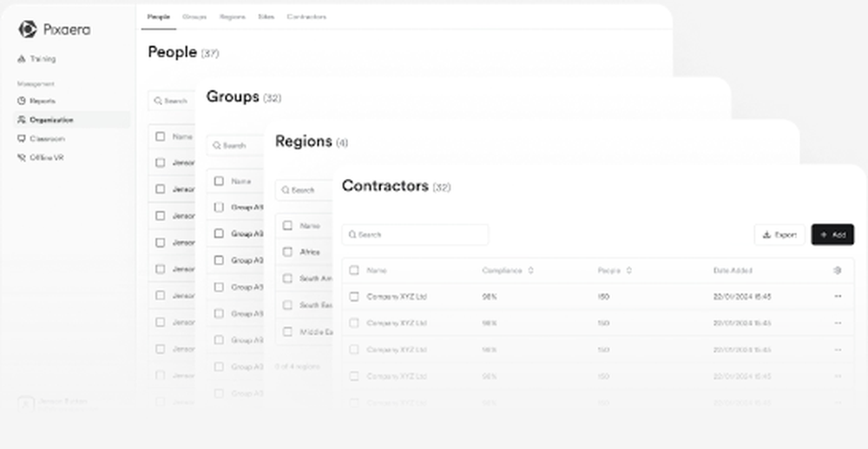The image size is (868, 449).
Task: Open row options for second contractor
Action: (x=837, y=323)
